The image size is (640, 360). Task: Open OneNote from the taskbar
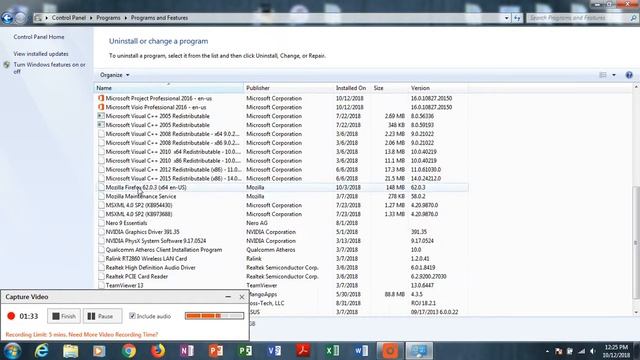pos(187,351)
